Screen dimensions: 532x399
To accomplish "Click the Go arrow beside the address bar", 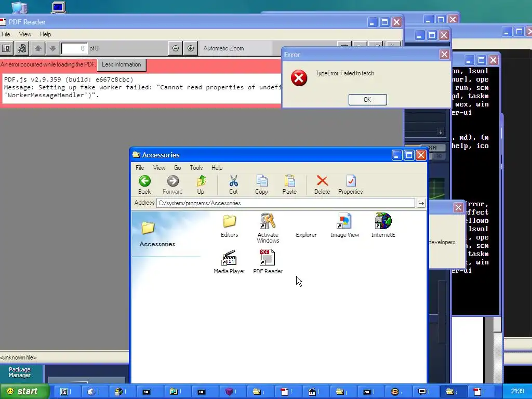I will click(x=421, y=203).
